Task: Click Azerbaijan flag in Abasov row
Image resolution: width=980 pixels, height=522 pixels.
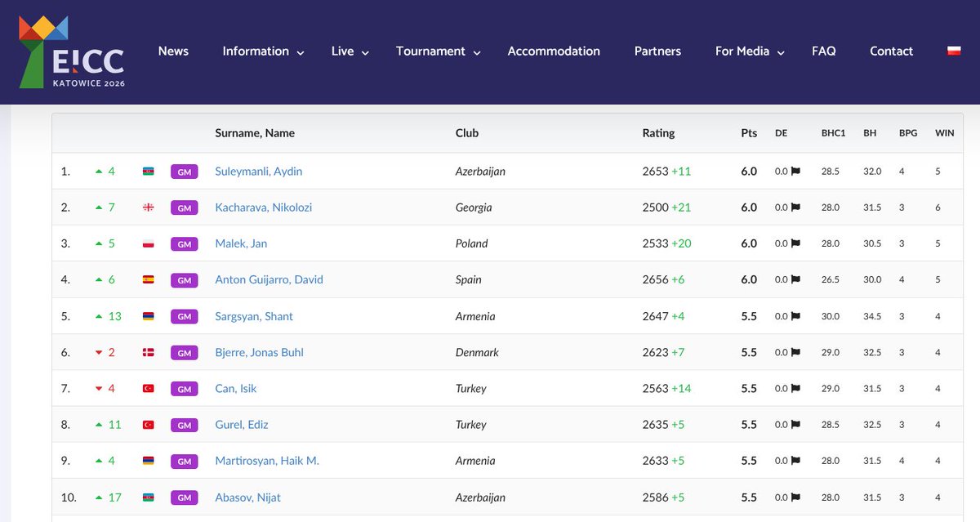Action: (x=149, y=497)
